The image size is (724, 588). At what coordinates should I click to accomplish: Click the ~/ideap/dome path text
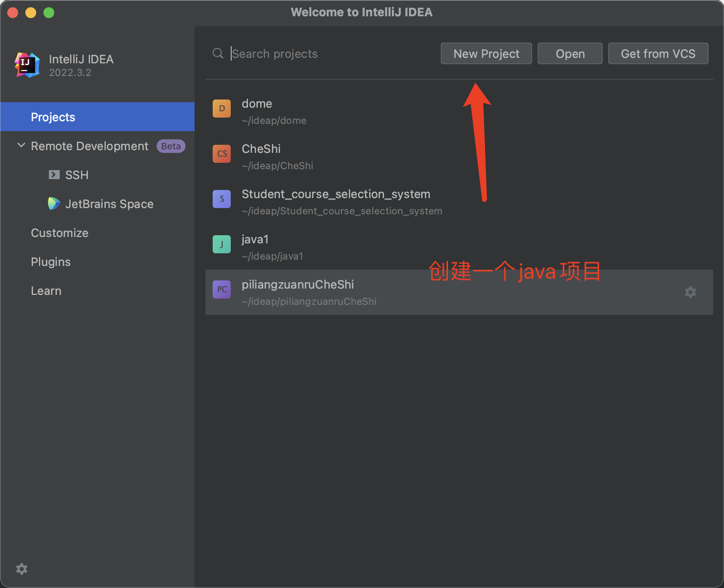(274, 121)
